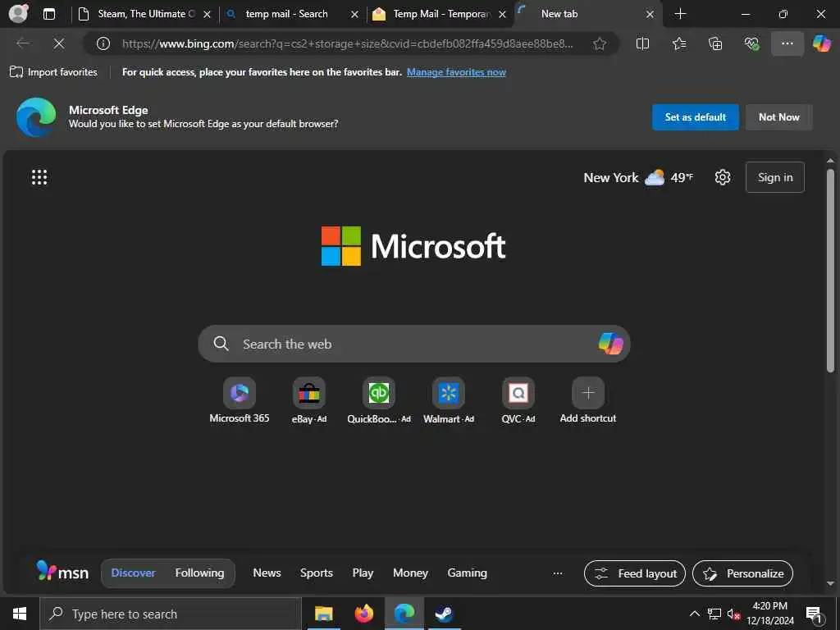Open the QuickBooks shortcut tile
This screenshot has width=840, height=630.
(x=379, y=400)
